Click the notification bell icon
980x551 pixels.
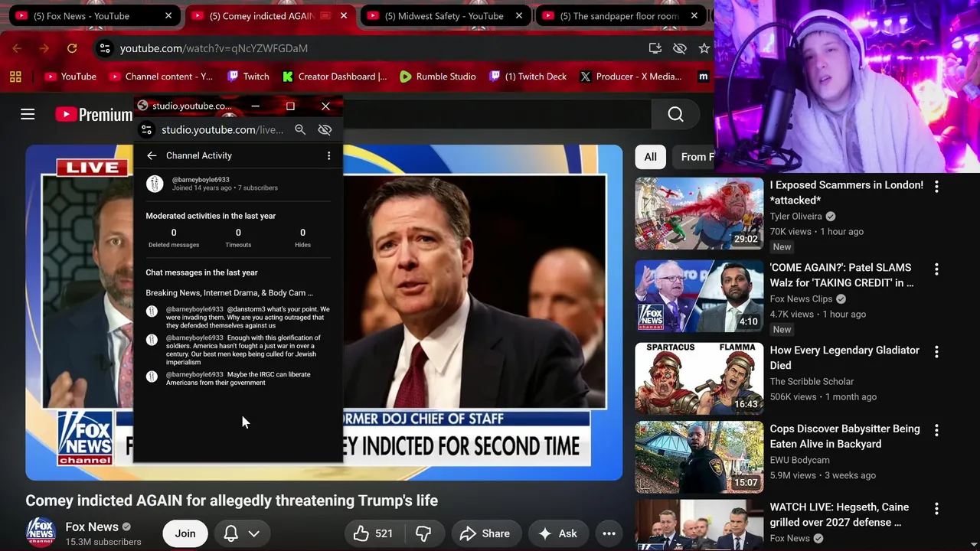point(230,533)
